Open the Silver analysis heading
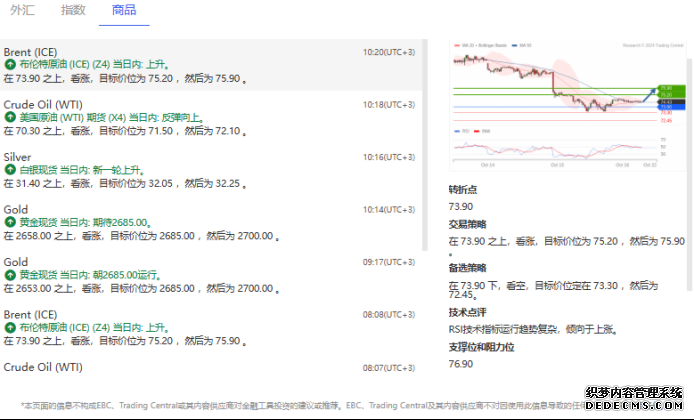This screenshot has height=420, width=694. pyautogui.click(x=18, y=157)
